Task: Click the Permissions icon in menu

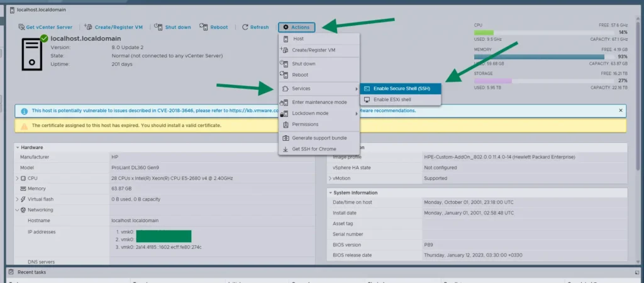Action: pyautogui.click(x=286, y=124)
